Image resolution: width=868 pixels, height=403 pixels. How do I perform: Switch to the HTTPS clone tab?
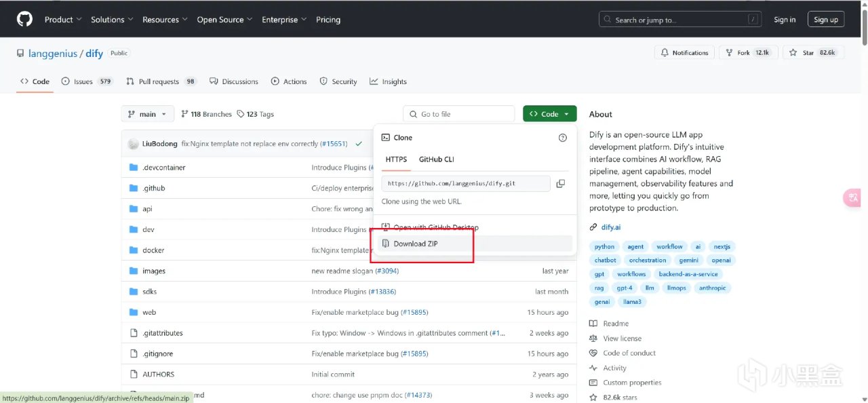(x=396, y=159)
